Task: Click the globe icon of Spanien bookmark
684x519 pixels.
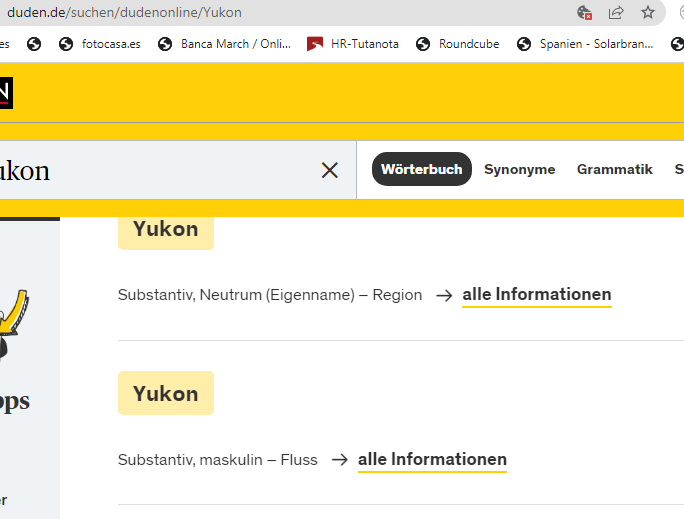Action: click(524, 44)
